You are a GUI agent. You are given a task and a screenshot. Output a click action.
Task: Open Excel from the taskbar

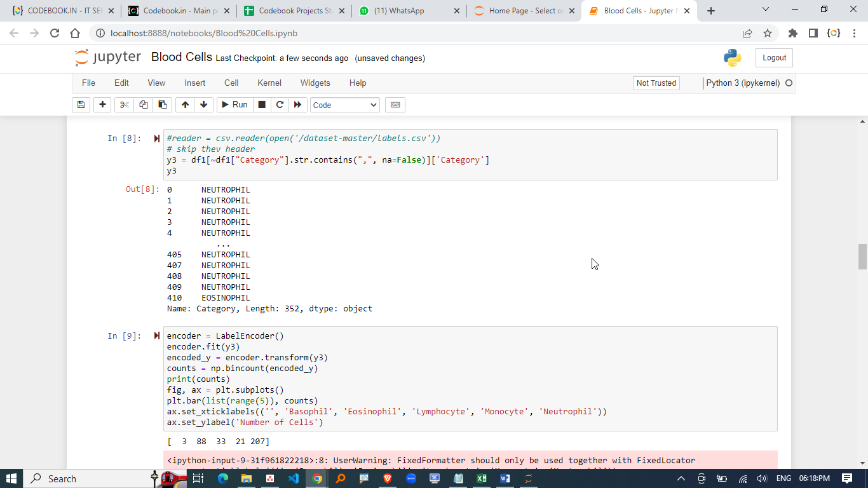pos(482,478)
